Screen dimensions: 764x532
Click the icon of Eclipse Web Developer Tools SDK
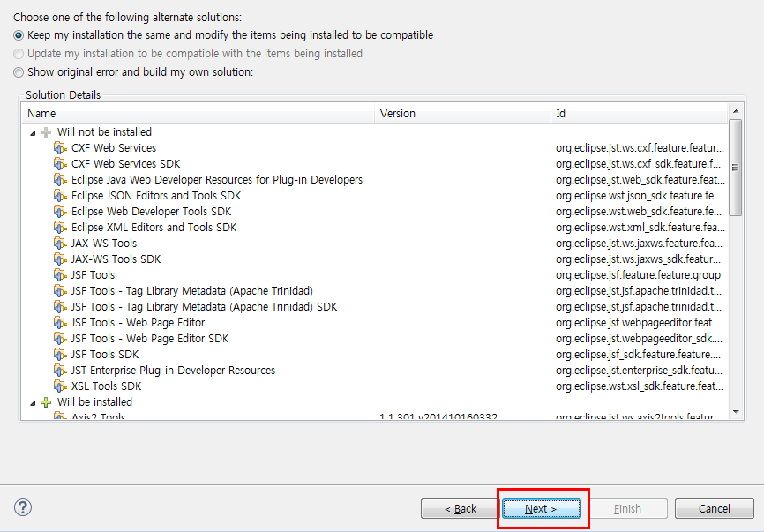[60, 212]
